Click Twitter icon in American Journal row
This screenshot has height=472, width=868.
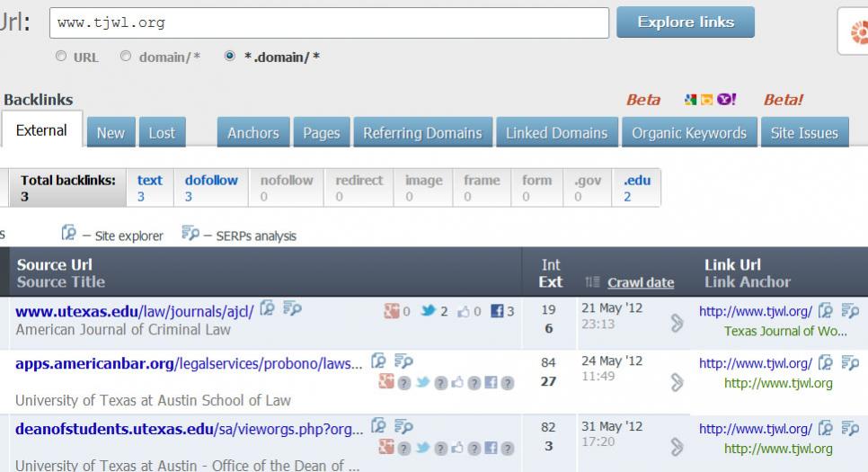pos(428,311)
